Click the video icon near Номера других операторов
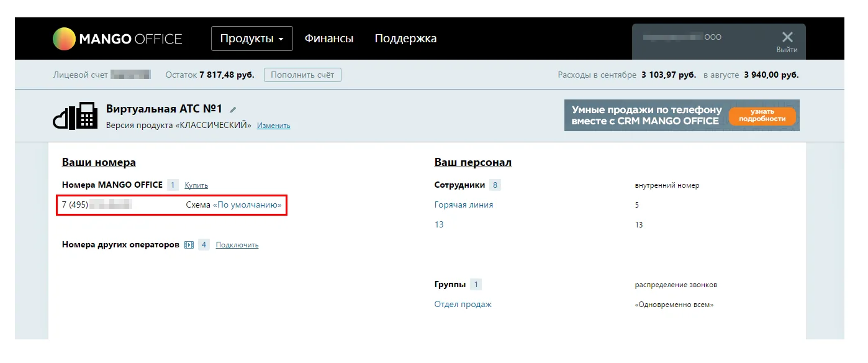Screen dimensions: 868x363 189,245
